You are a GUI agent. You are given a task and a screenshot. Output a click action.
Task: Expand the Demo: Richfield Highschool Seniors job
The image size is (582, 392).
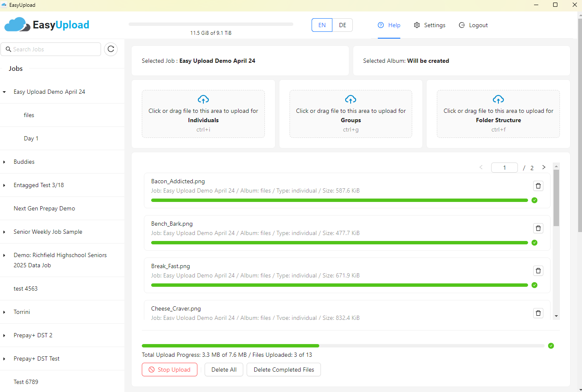[4, 255]
